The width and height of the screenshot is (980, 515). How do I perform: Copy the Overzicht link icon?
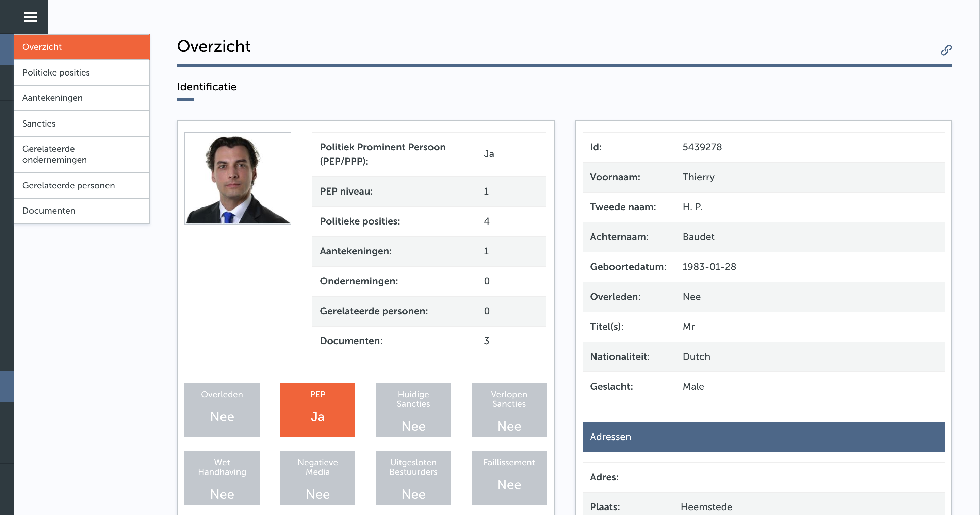coord(946,50)
